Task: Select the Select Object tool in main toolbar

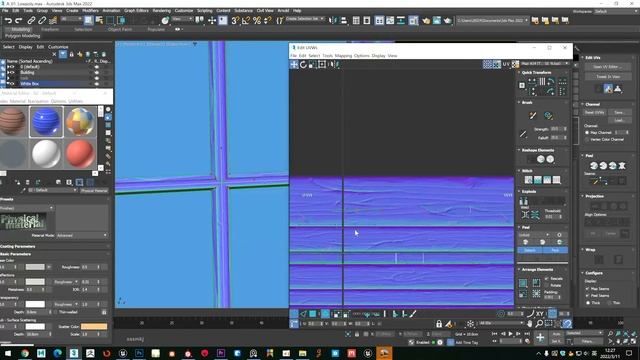Action: pos(89,20)
